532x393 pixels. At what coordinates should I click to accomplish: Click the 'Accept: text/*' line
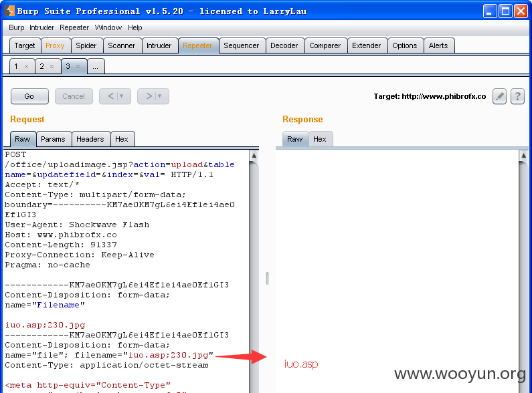click(x=42, y=184)
